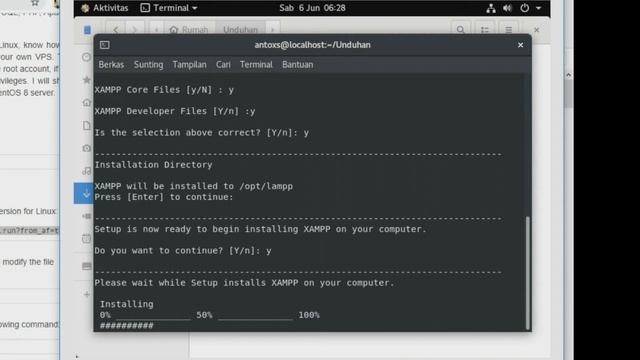Select the Pictures camera sidebar icon

[87, 148]
